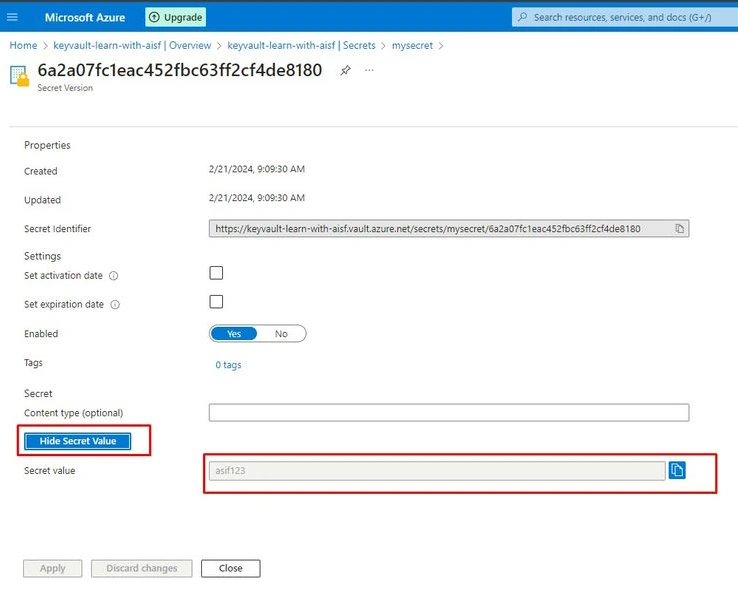
Task: Open the more options ellipsis menu
Action: tap(369, 70)
